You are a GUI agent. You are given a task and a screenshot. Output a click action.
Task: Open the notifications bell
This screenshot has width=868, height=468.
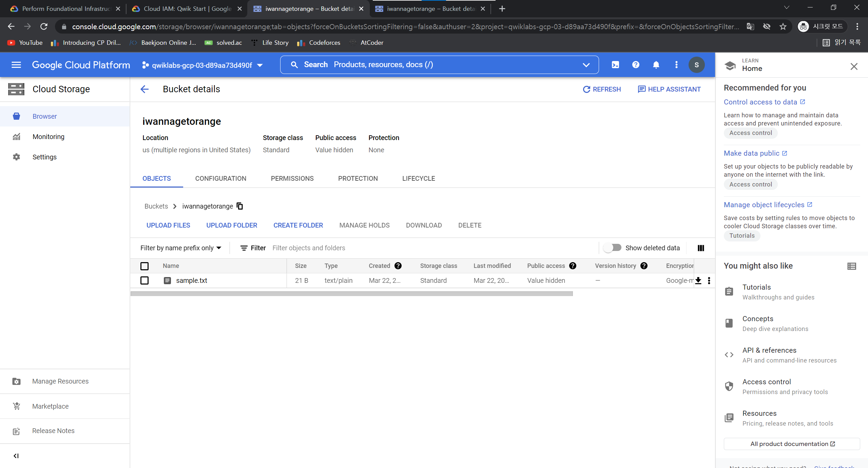656,65
